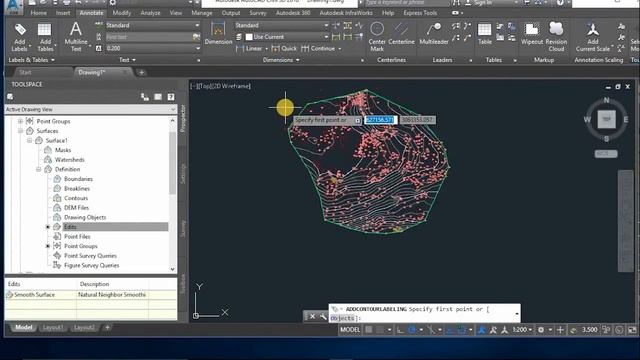This screenshot has width=640, height=360.
Task: Select the Breaklines tree item
Action: click(x=77, y=189)
